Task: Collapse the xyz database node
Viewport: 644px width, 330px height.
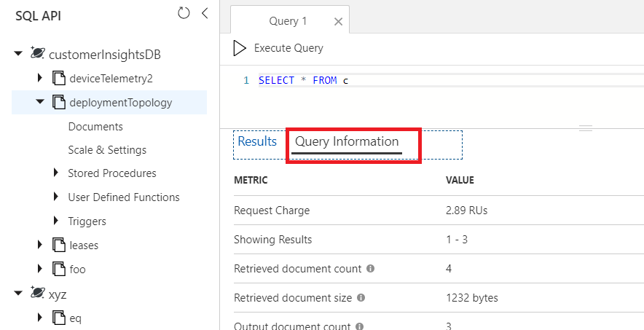Action: click(18, 293)
